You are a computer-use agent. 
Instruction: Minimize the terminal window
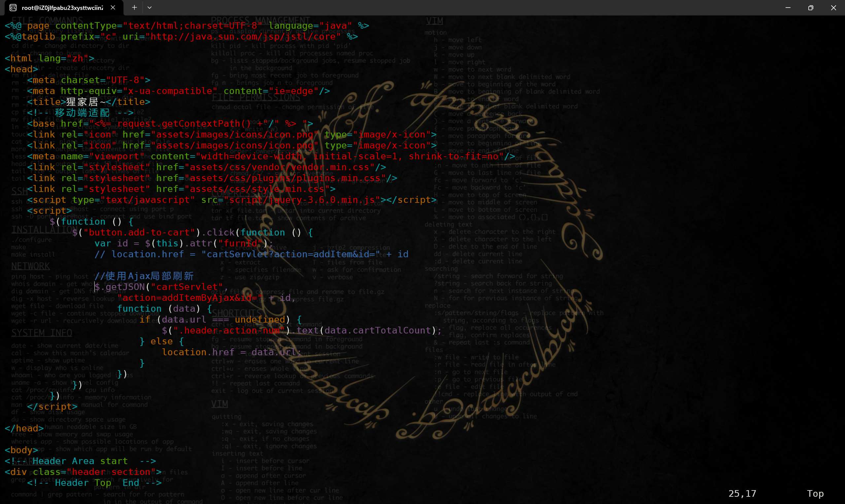click(788, 8)
